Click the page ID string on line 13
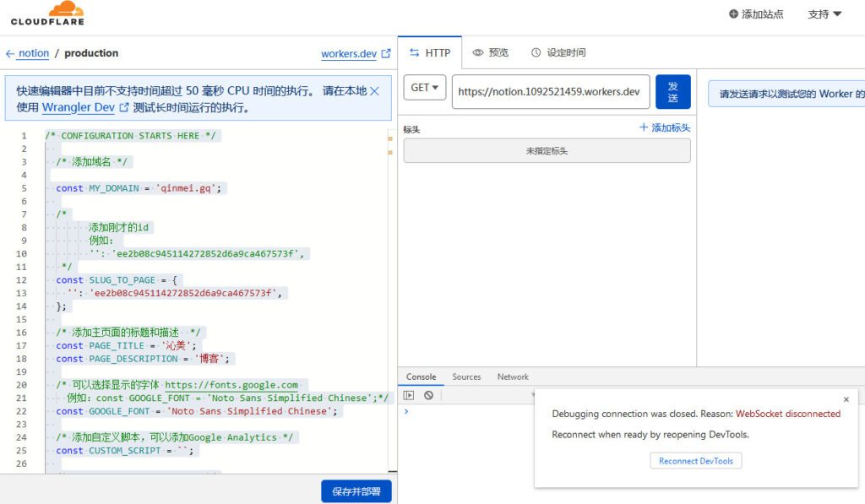This screenshot has width=865, height=504. coord(182,293)
